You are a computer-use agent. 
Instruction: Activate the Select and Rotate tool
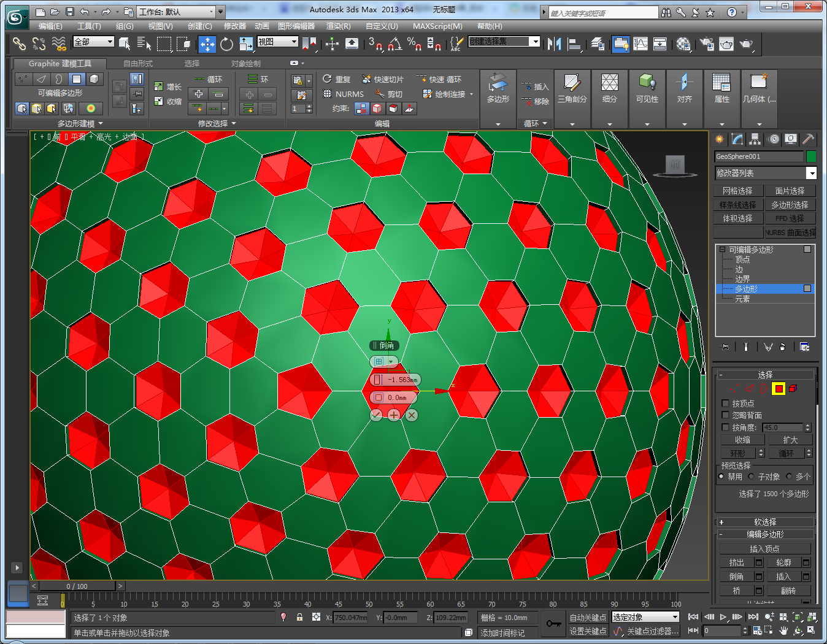[226, 44]
